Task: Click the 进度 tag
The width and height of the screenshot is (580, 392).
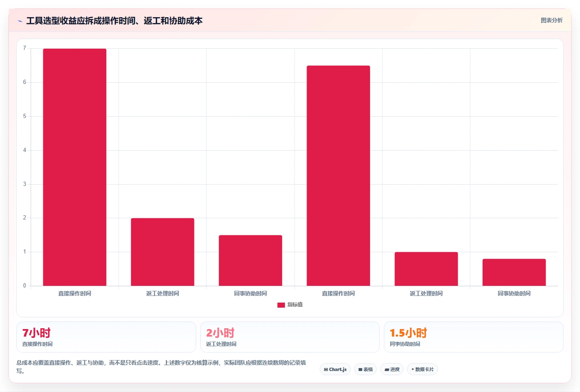Action: coord(392,369)
